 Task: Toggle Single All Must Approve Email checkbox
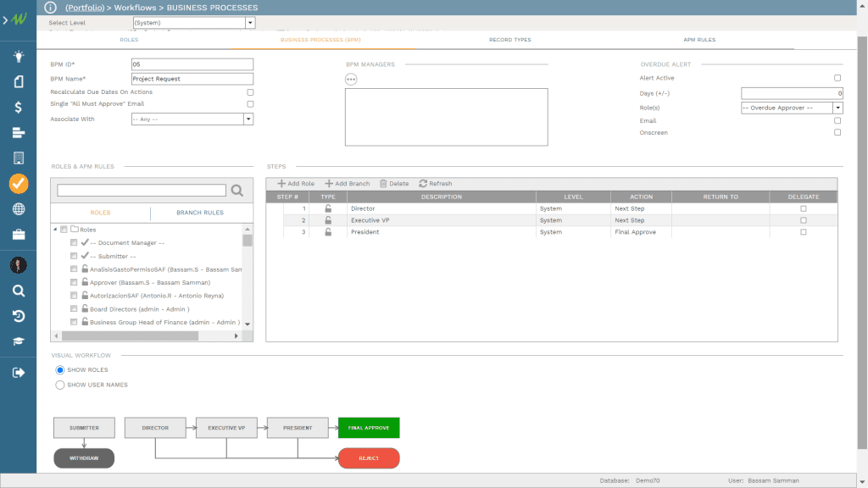(250, 104)
